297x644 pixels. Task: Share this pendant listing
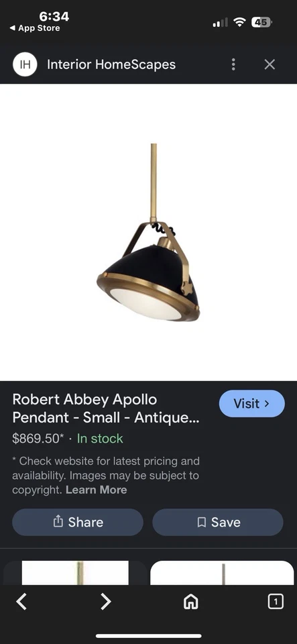[78, 522]
